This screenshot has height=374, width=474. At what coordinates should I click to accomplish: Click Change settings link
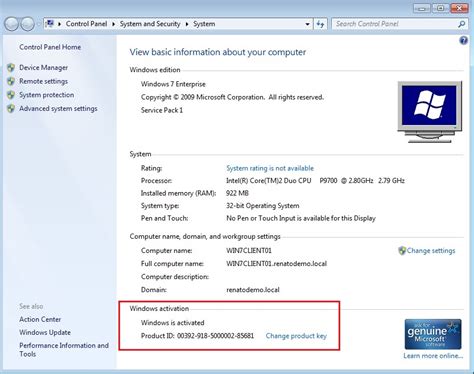[x=431, y=251]
